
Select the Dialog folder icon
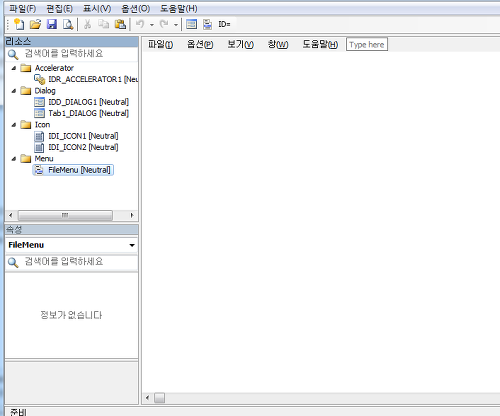click(26, 91)
